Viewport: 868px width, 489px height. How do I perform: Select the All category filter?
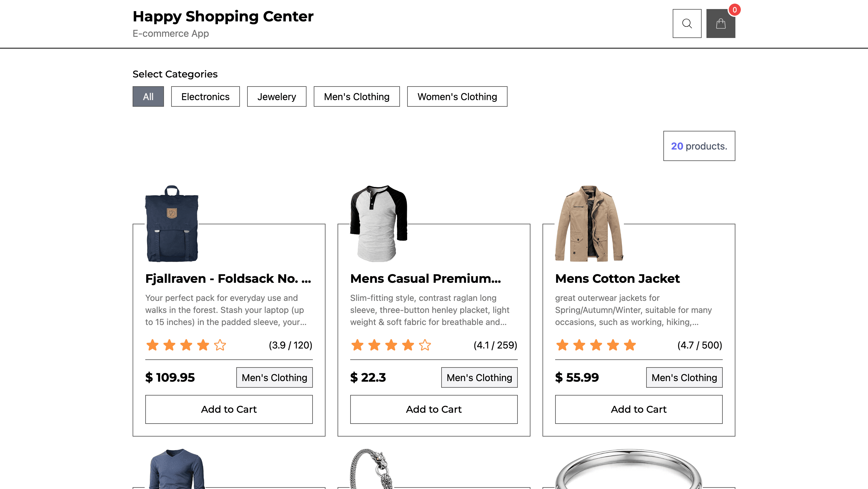[148, 97]
